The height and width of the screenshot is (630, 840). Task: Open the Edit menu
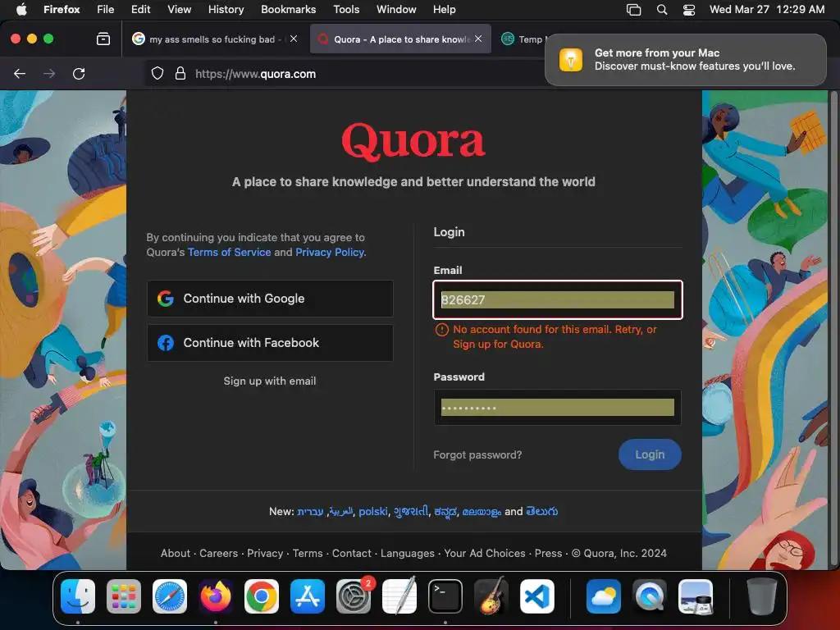[140, 9]
